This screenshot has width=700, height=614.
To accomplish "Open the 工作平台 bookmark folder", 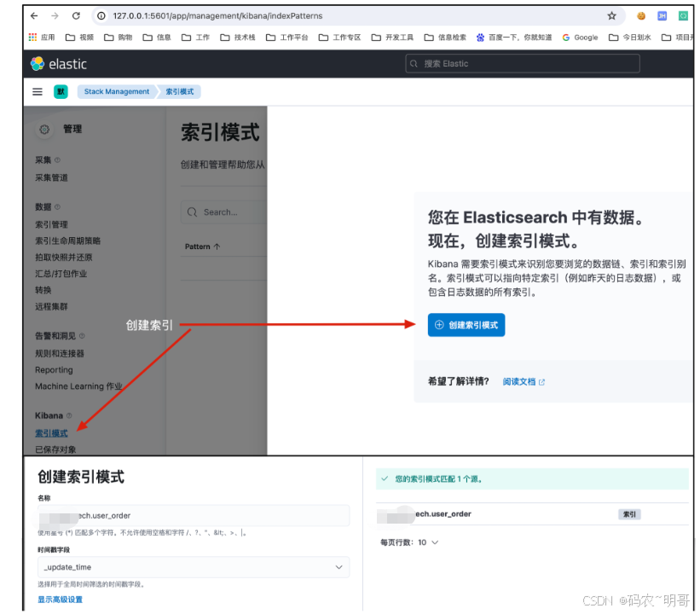I will tap(287, 38).
